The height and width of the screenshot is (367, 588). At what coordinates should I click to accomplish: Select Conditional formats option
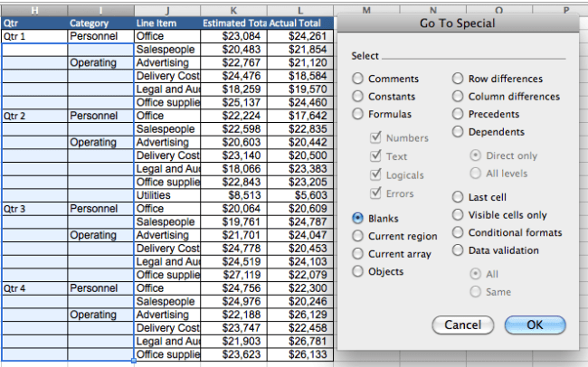459,232
